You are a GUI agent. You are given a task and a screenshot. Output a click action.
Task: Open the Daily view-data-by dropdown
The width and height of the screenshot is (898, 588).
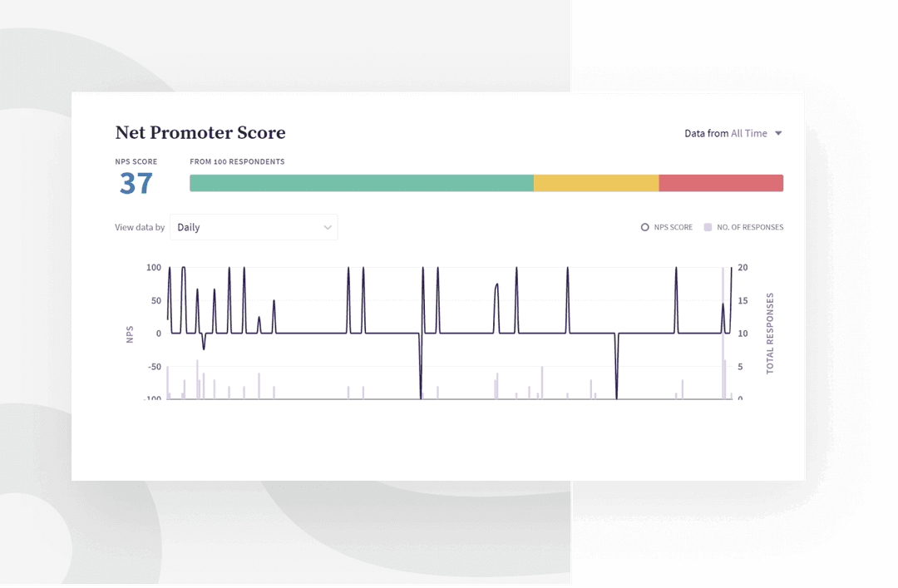coord(254,227)
